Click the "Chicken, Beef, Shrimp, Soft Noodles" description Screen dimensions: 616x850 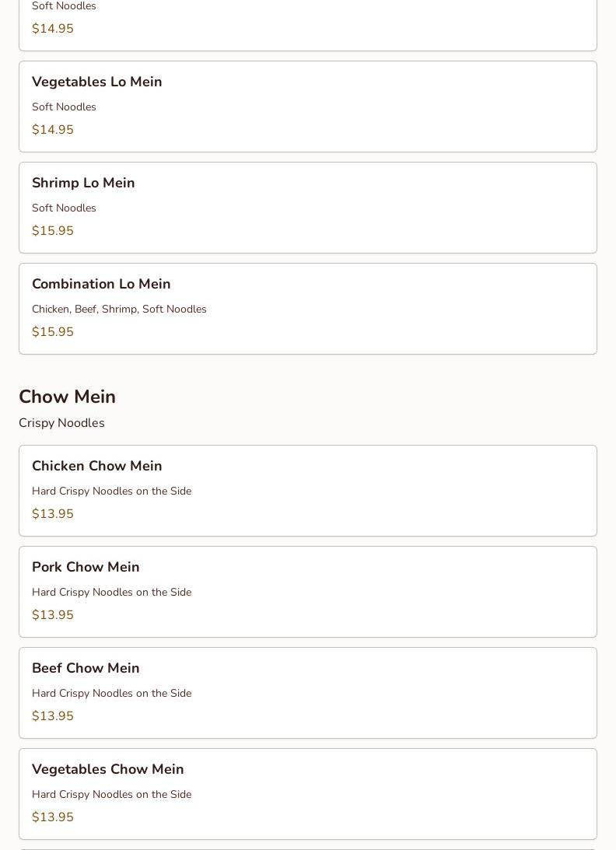click(x=119, y=309)
